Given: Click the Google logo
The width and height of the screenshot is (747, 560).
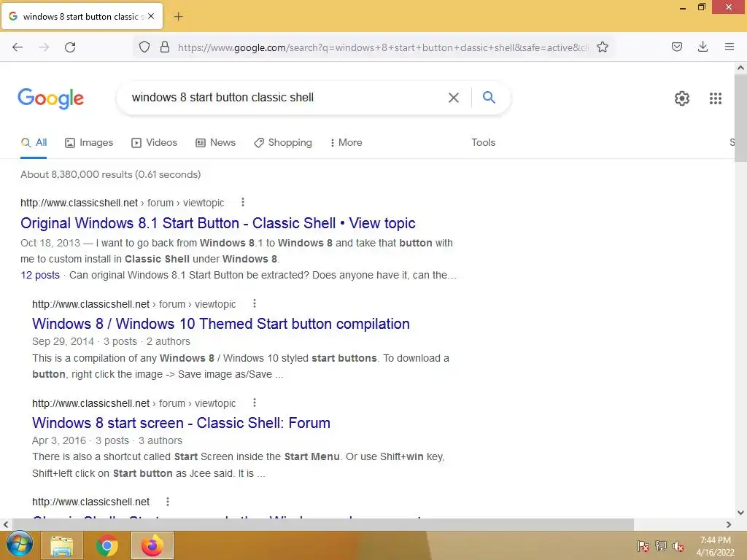Looking at the screenshot, I should coord(51,98).
